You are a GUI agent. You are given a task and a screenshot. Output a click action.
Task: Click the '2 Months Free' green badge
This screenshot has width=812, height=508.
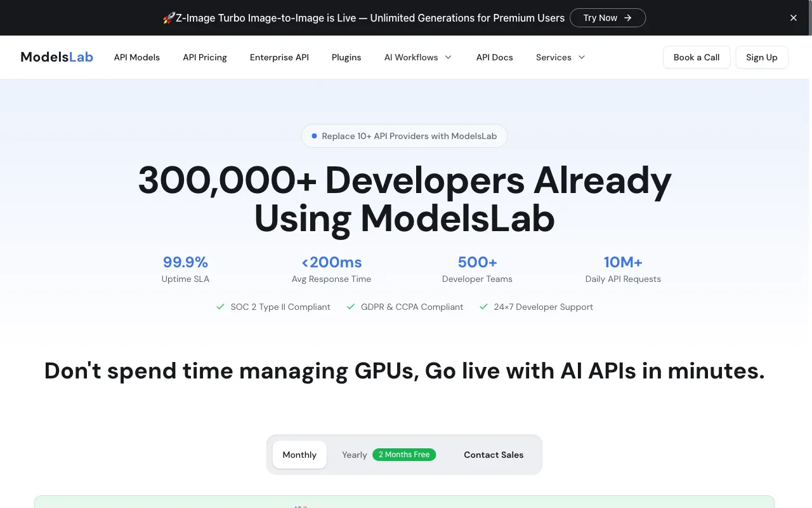[404, 455]
